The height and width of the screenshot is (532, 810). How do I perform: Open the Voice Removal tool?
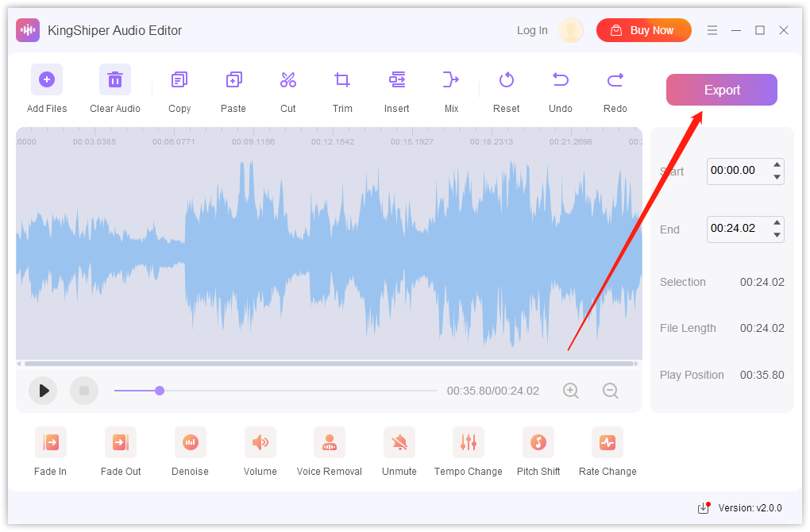[330, 442]
